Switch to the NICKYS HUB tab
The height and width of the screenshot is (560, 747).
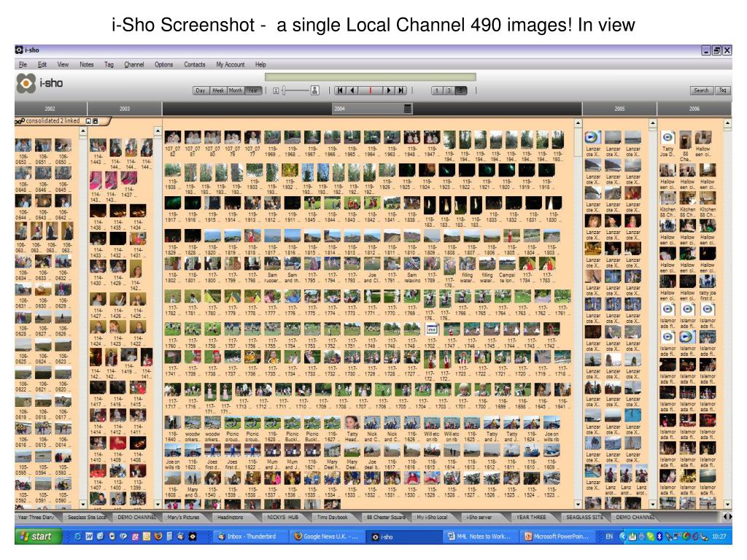tap(283, 517)
